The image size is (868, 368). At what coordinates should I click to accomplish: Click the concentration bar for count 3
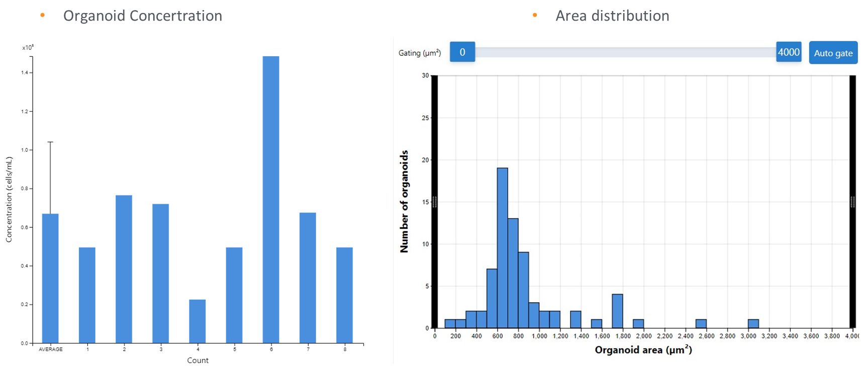pos(161,273)
